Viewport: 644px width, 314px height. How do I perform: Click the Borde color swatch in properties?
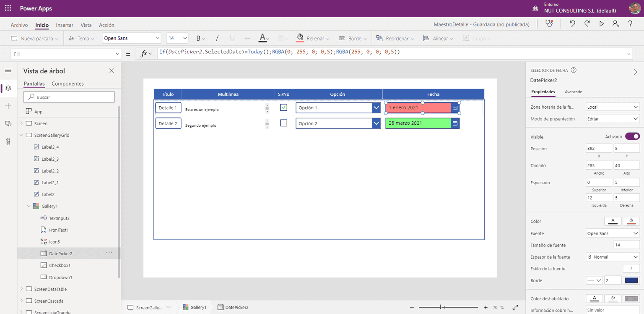pos(631,280)
